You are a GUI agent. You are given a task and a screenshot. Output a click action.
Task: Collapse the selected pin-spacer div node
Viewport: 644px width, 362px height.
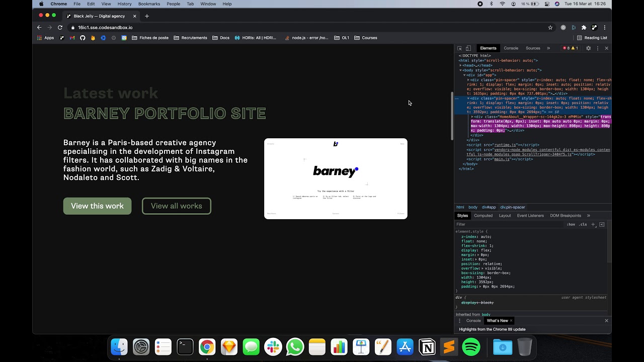pos(468,99)
